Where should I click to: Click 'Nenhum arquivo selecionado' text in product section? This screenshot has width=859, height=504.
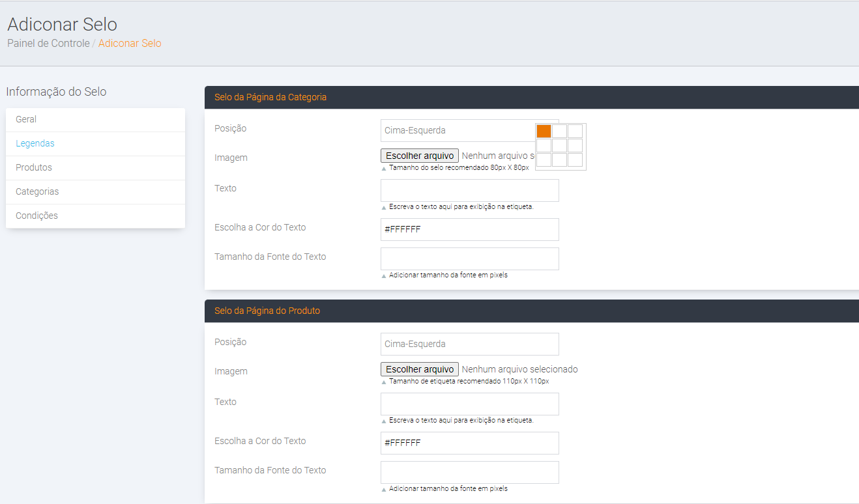pyautogui.click(x=519, y=369)
